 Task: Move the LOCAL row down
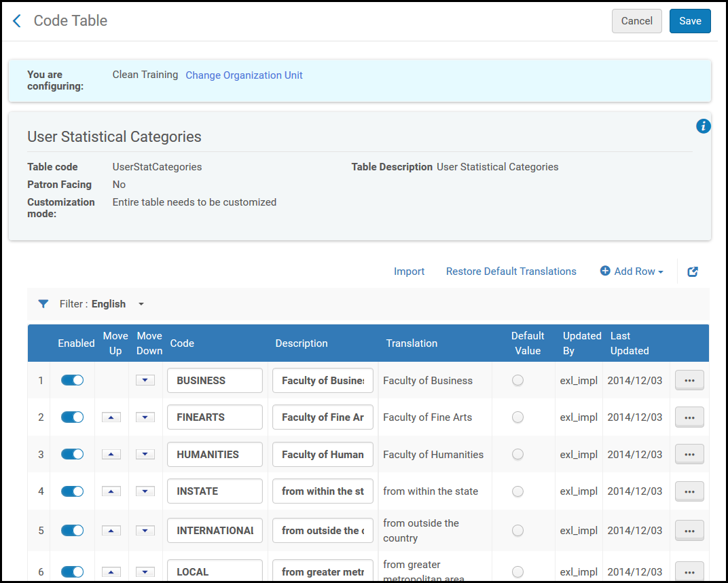click(x=145, y=572)
